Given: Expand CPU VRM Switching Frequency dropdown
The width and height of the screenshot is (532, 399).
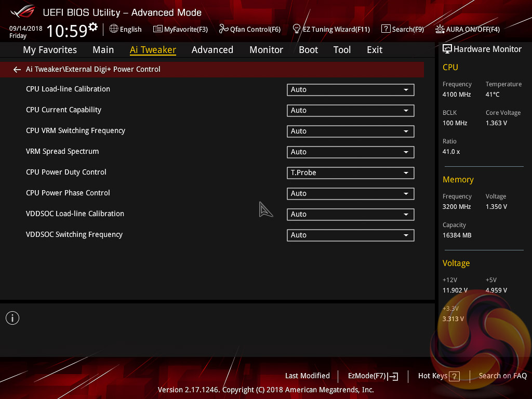Looking at the screenshot, I should coord(351,131).
